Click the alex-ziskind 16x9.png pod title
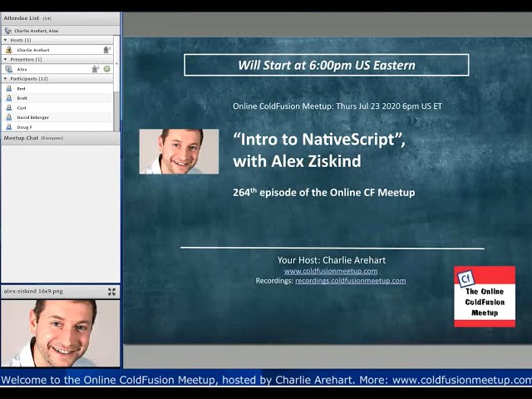 click(33, 291)
